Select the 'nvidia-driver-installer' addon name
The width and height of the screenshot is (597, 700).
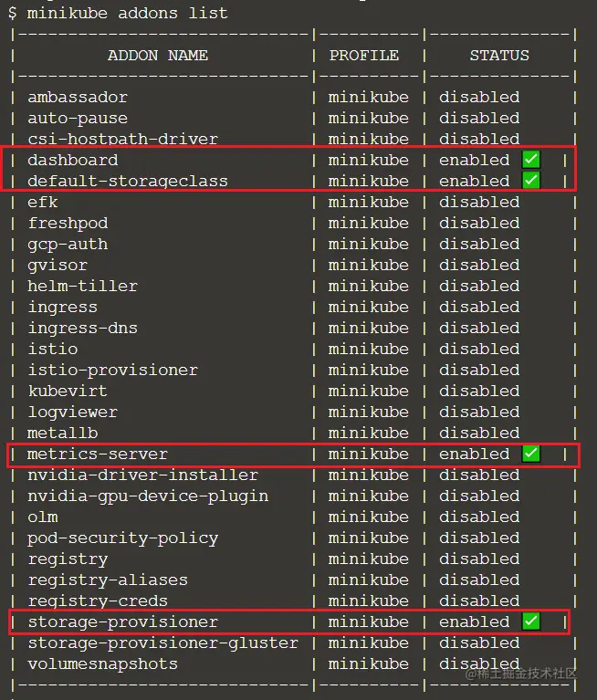click(x=143, y=475)
